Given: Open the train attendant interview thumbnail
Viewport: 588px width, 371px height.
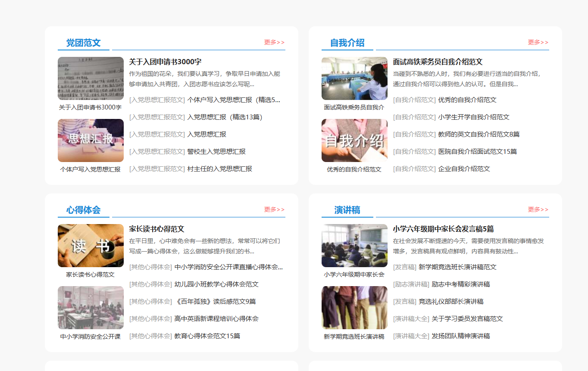Looking at the screenshot, I should pos(354,78).
